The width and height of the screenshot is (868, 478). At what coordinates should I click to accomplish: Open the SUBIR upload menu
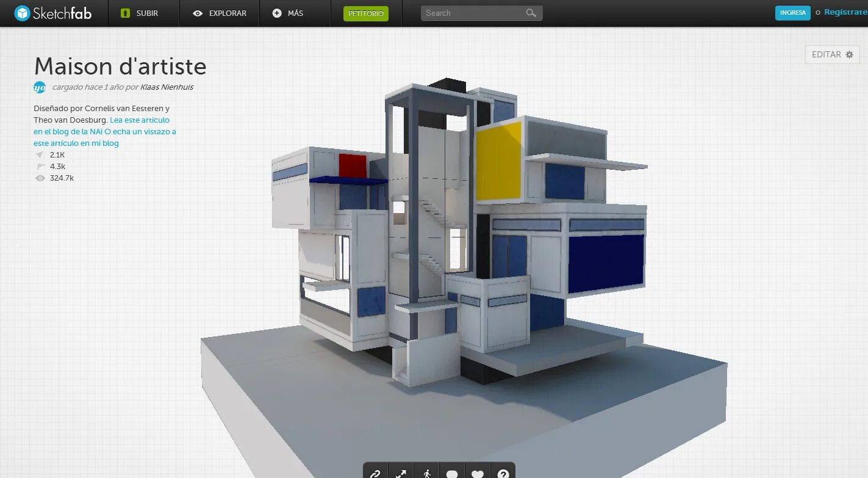[143, 13]
